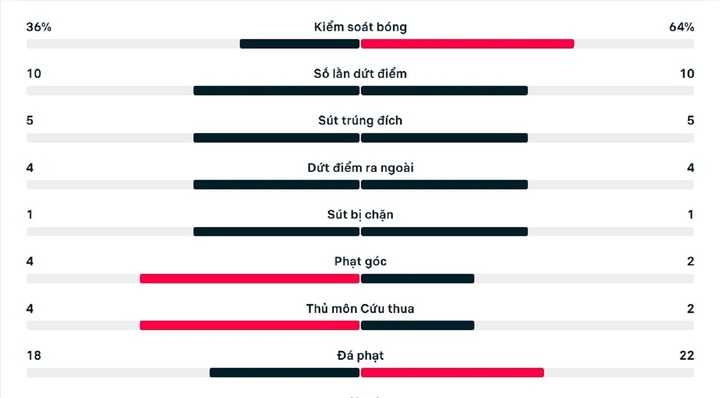
Task: Click the 64% possession value
Action: click(682, 27)
